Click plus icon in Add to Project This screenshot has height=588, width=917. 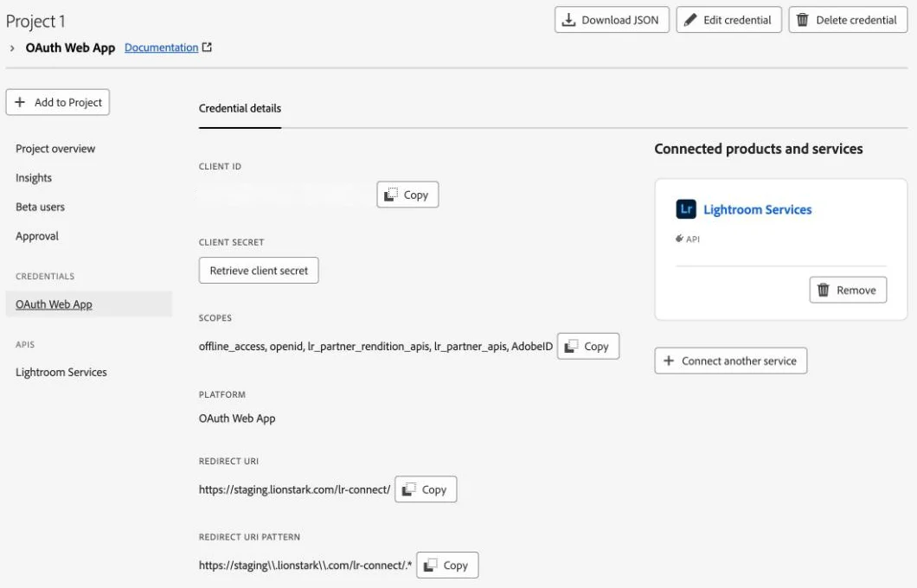20,102
